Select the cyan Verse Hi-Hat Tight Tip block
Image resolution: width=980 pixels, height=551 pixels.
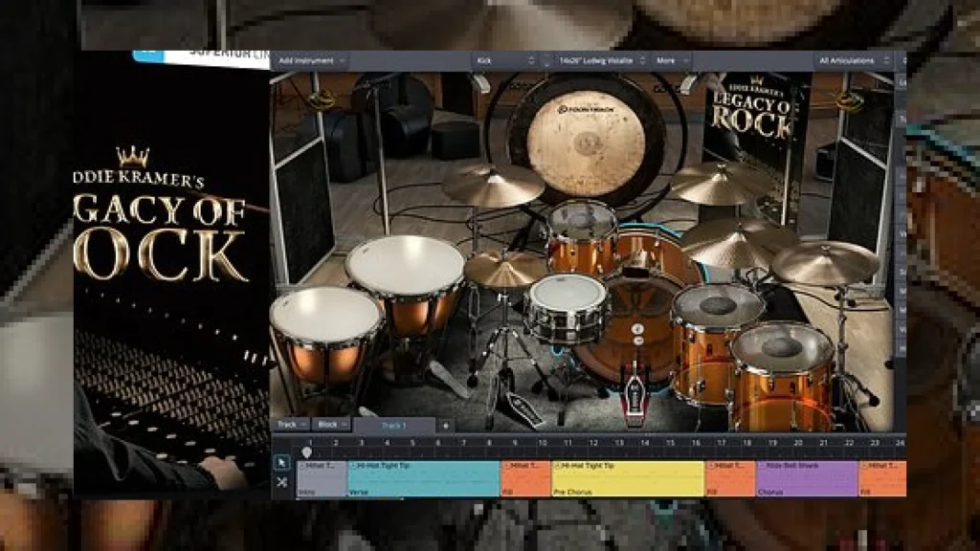click(424, 479)
